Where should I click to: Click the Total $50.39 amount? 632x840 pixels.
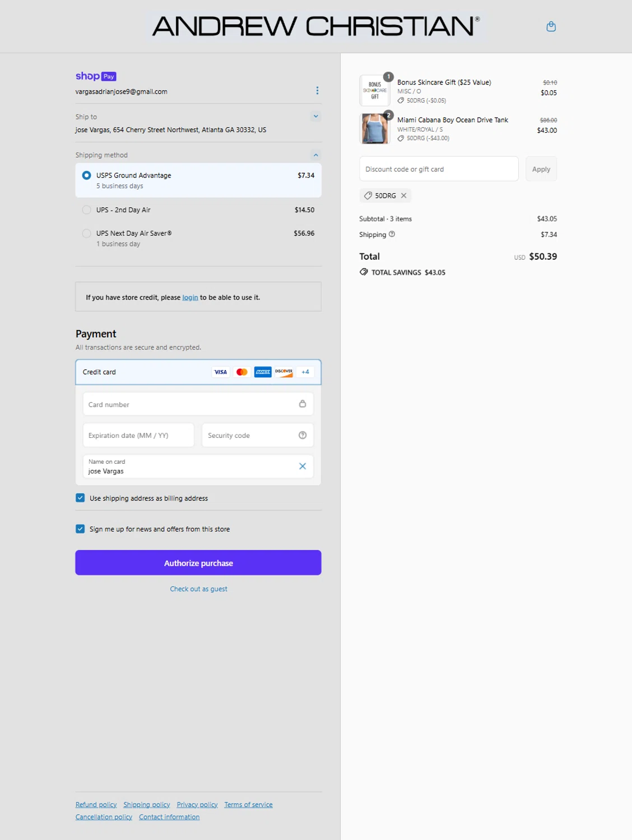pyautogui.click(x=543, y=256)
